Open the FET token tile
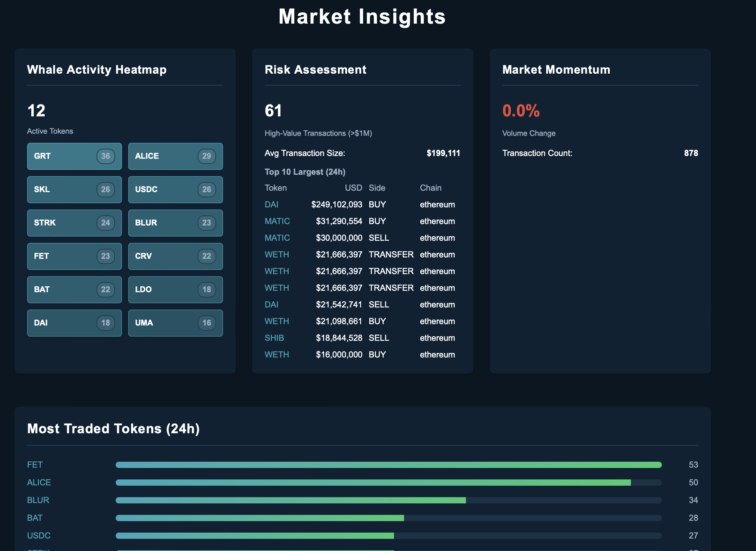The image size is (756, 551). point(74,256)
